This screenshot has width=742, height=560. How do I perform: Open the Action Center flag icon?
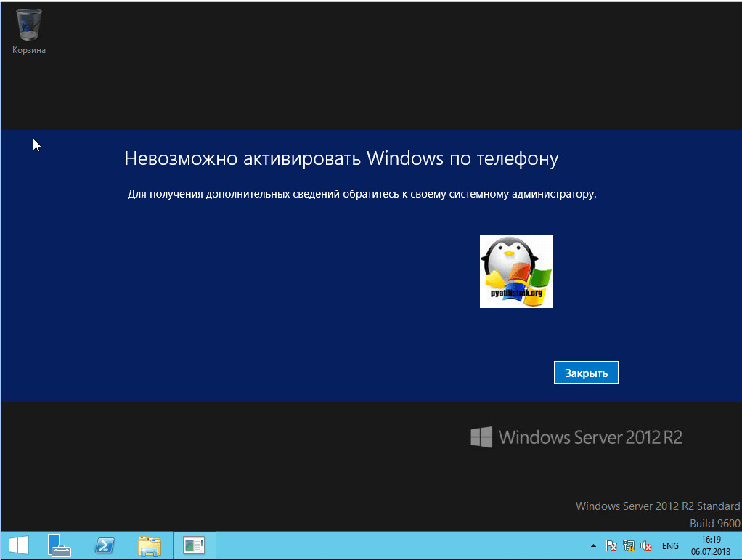[x=611, y=546]
